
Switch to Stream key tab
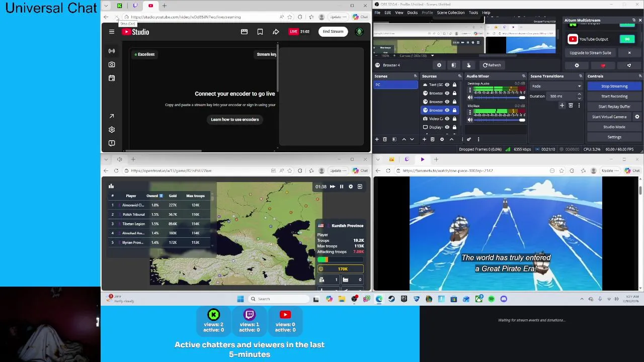point(267,54)
